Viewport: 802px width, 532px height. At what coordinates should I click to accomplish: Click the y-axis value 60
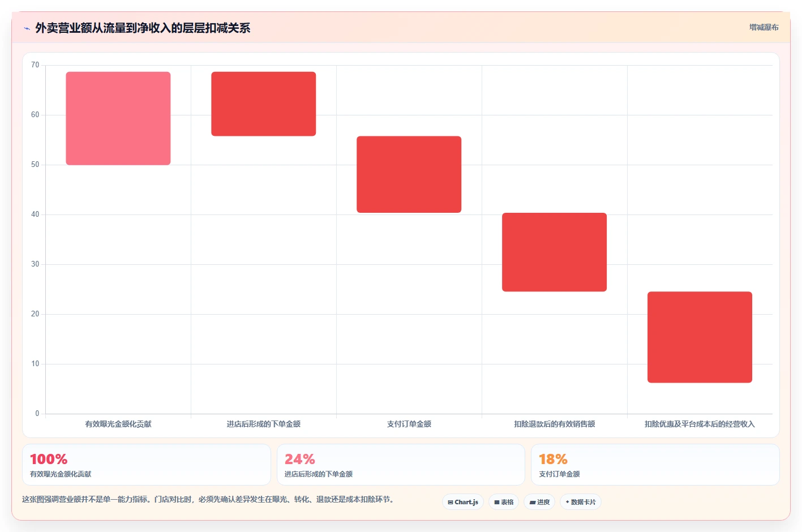pyautogui.click(x=35, y=115)
